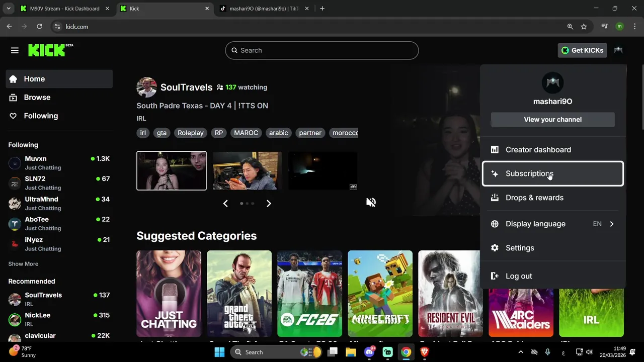Image resolution: width=644 pixels, height=362 pixels.
Task: Reload the kick.com page
Action: coord(39,27)
